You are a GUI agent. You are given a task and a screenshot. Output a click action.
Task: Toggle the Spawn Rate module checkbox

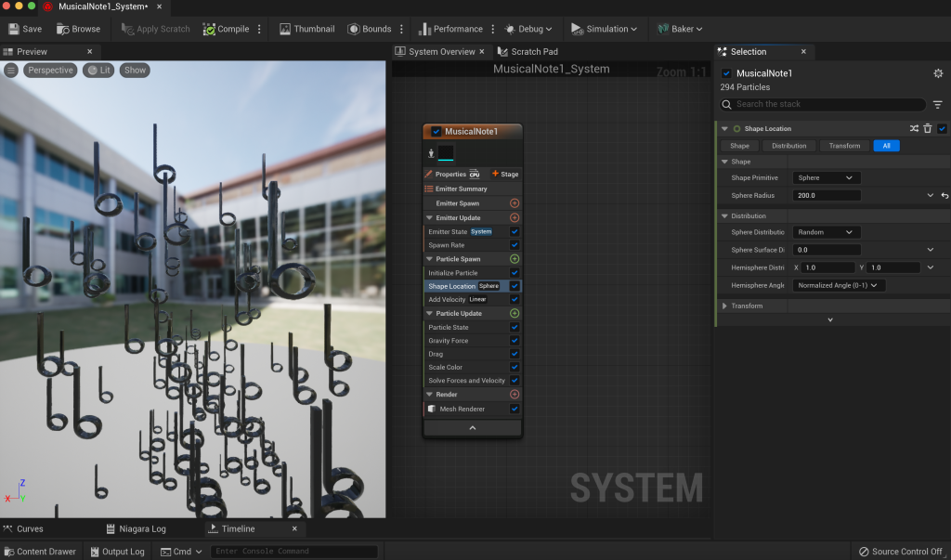click(x=515, y=245)
